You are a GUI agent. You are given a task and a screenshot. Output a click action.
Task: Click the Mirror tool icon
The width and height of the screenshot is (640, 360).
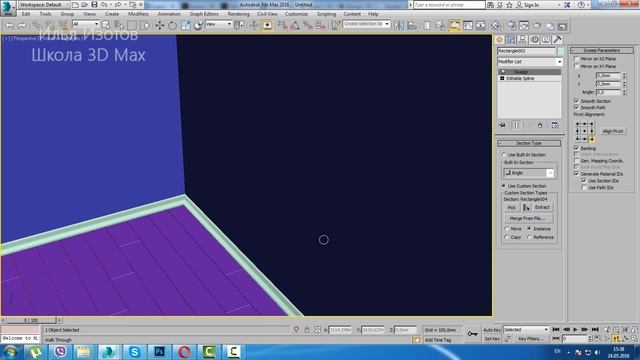tap(399, 25)
